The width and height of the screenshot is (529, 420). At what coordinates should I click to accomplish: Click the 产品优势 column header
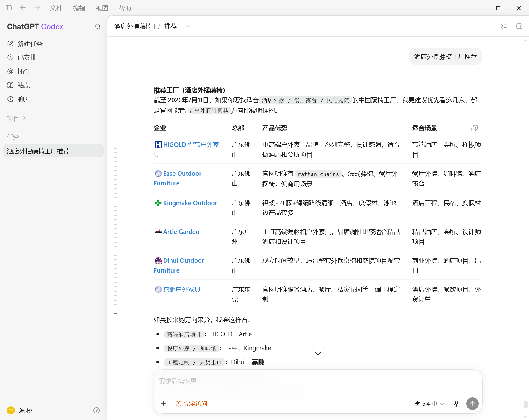(275, 128)
